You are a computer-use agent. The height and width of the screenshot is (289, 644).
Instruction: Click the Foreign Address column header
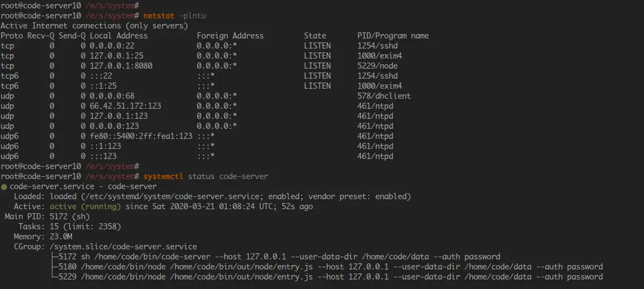click(230, 36)
